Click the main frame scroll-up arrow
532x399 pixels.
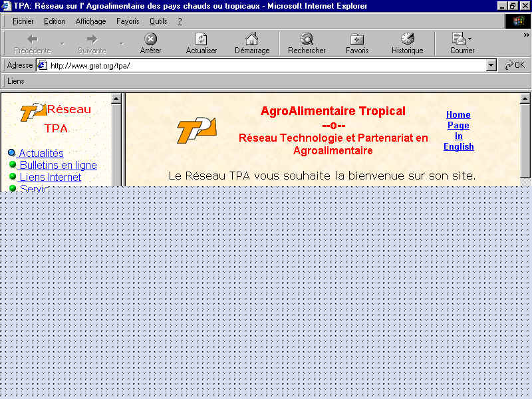coord(525,98)
